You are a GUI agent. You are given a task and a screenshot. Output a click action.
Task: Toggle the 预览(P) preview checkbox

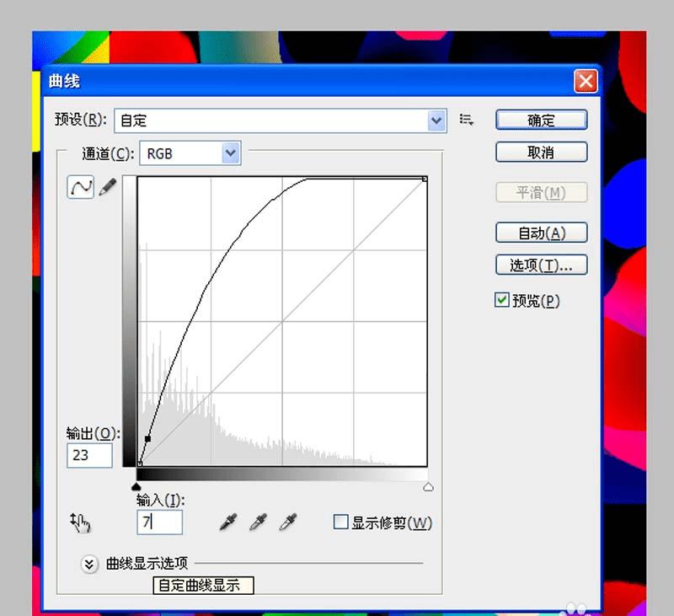click(x=501, y=300)
